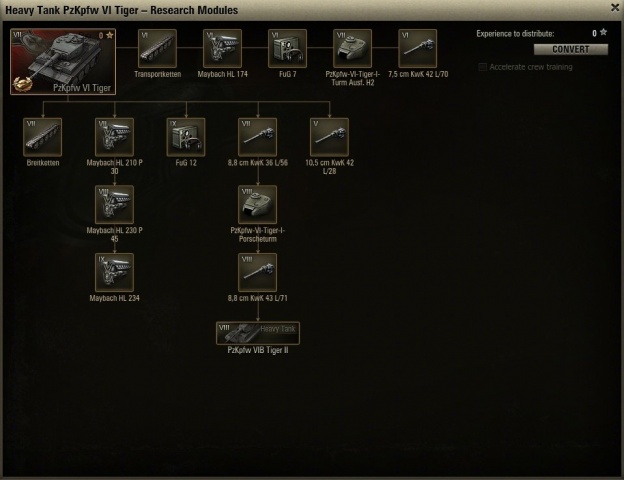This screenshot has height=480, width=624.
Task: Click the 'Transportketten' label text
Action: (x=158, y=74)
